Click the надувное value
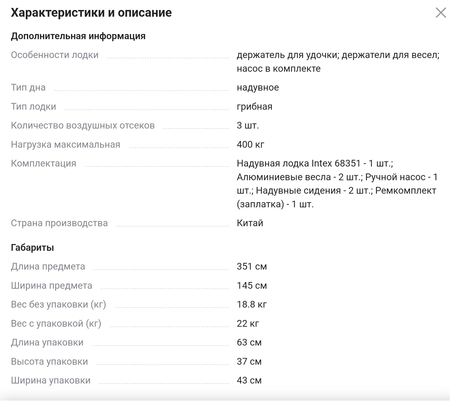Screen dimensions: 450x401 coord(258,88)
